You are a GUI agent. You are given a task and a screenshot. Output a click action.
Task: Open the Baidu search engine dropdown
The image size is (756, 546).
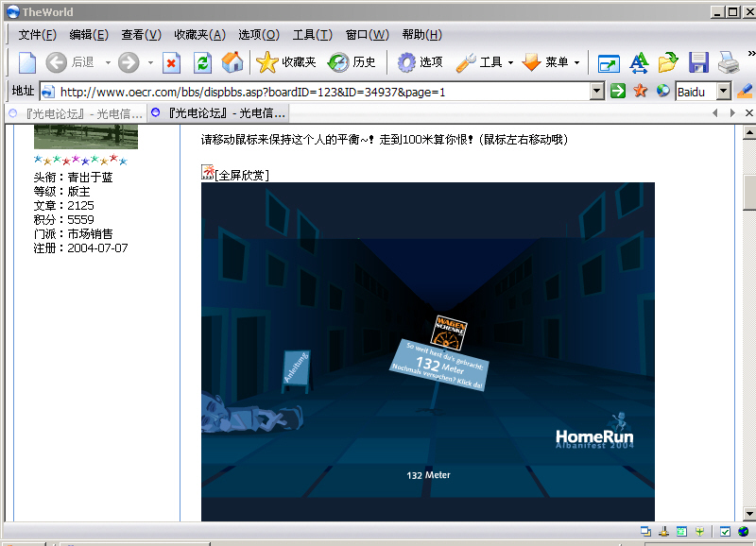point(723,91)
